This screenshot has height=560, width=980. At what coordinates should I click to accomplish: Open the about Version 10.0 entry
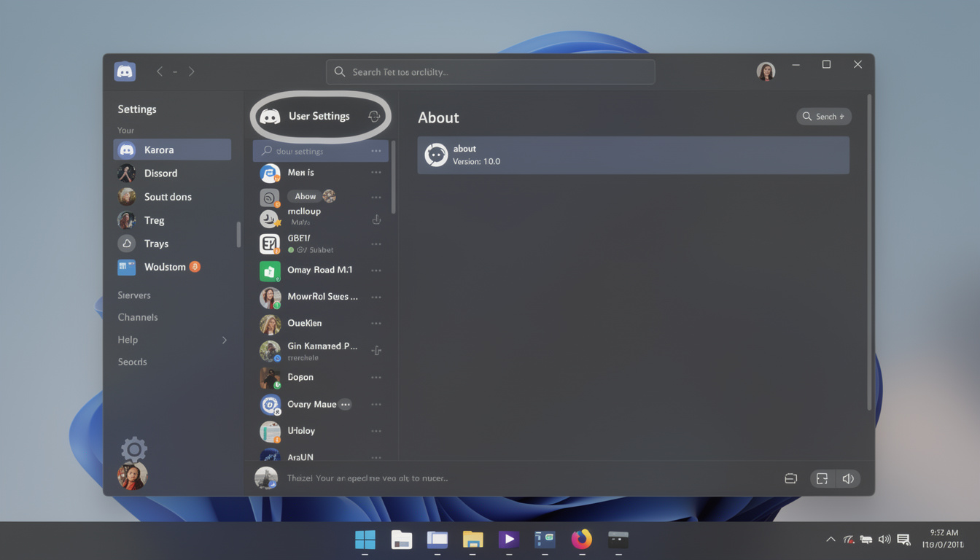[x=632, y=155]
